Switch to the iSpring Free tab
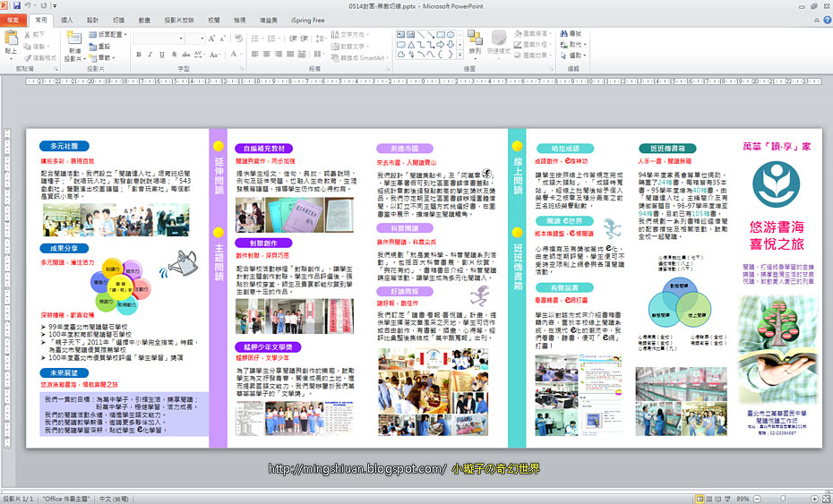This screenshot has width=833, height=504. [x=308, y=21]
